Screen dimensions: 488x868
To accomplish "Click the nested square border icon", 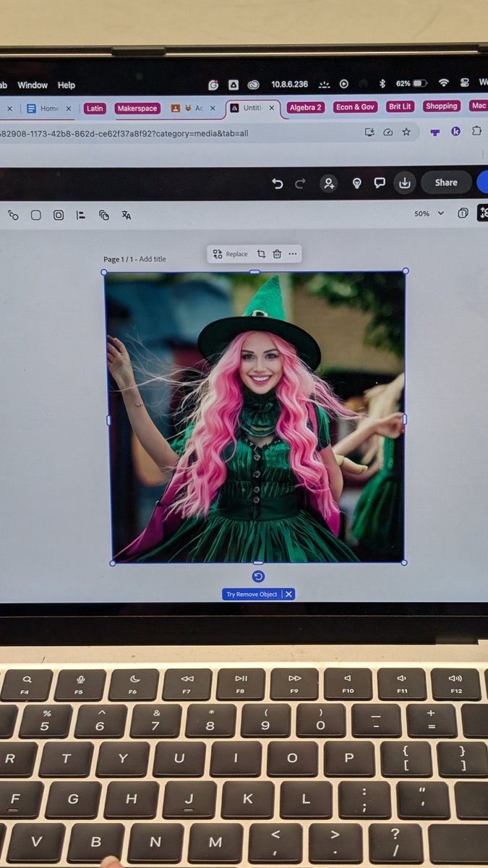I will (59, 215).
